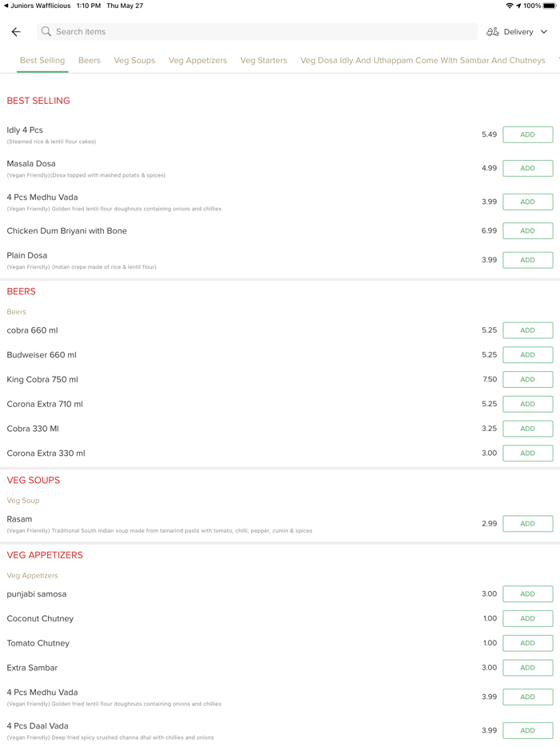This screenshot has height=747, width=560.
Task: Return to Juniors Wafflicious app in status bar
Action: point(38,6)
